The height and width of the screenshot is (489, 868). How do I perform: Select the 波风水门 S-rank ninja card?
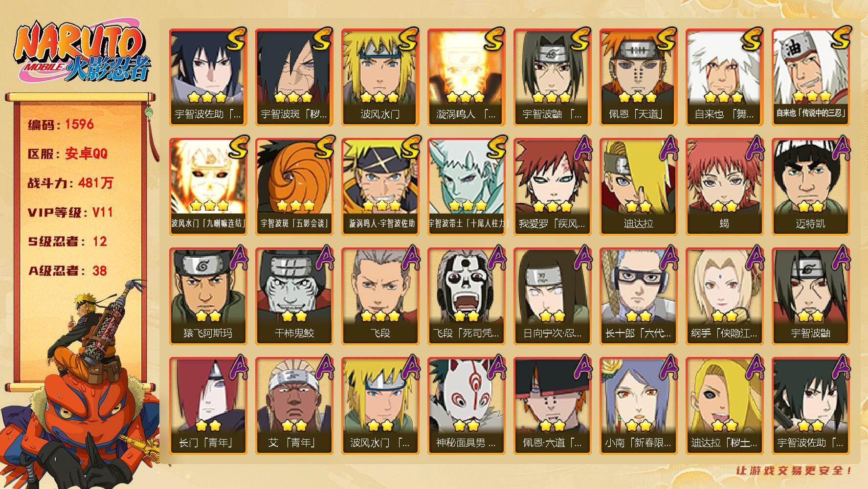(x=380, y=77)
